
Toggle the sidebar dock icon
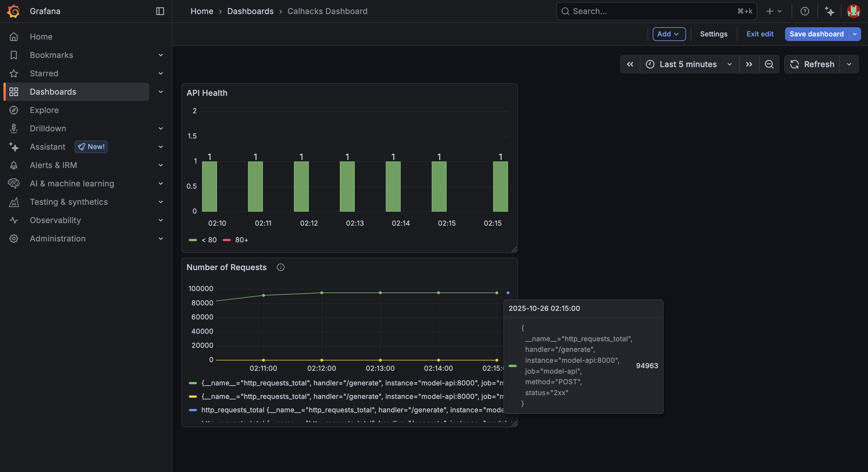160,11
